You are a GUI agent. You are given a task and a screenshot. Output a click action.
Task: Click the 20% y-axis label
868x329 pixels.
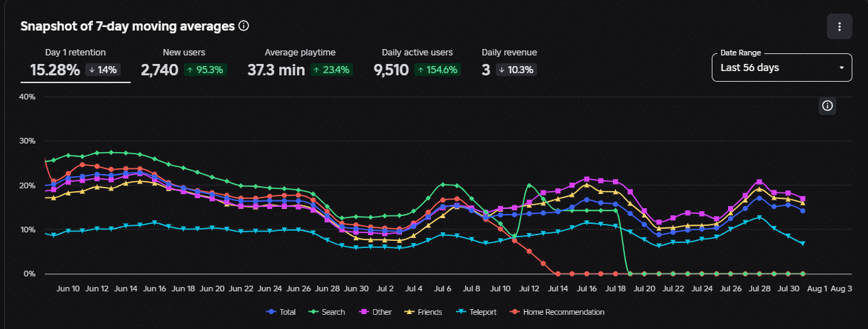click(x=26, y=185)
